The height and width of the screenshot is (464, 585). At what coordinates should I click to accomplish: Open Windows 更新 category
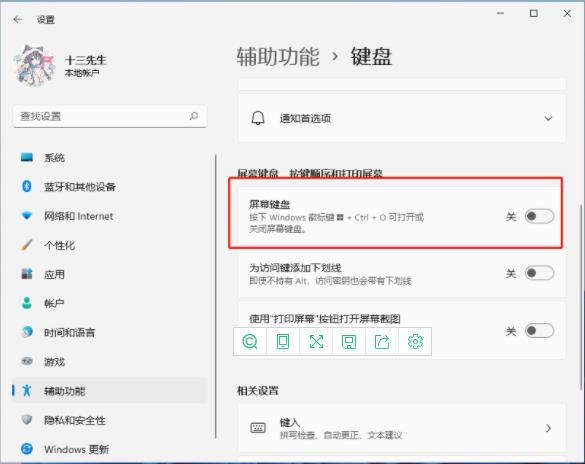coord(110,449)
